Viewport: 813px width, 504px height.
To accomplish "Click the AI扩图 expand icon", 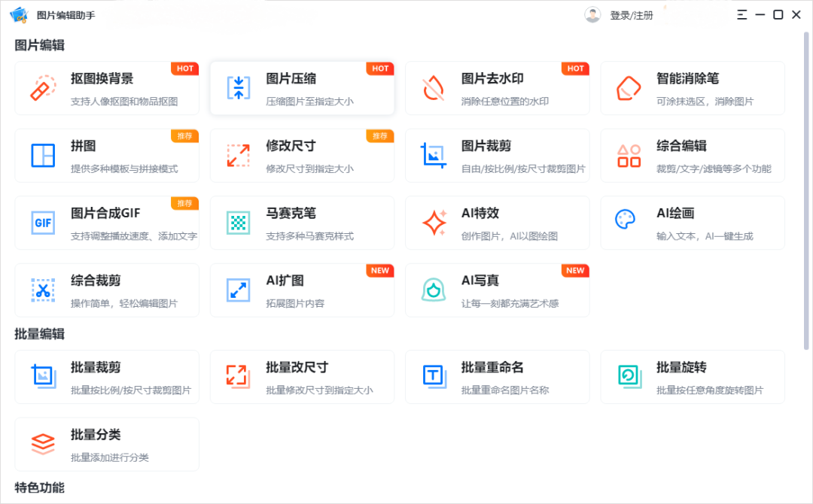I will (x=239, y=290).
